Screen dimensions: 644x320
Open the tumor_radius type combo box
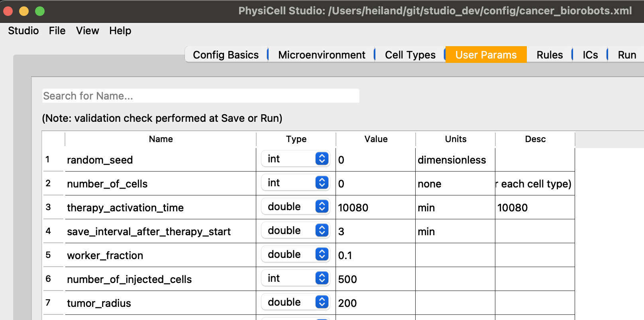(x=295, y=302)
